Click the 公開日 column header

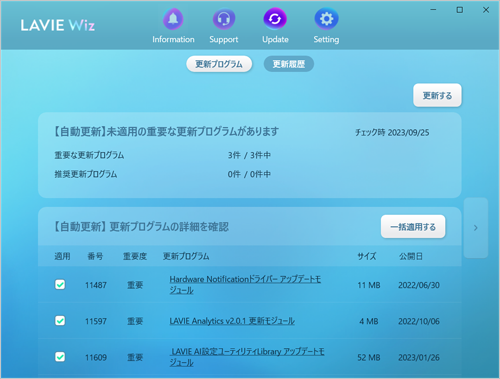(x=411, y=256)
